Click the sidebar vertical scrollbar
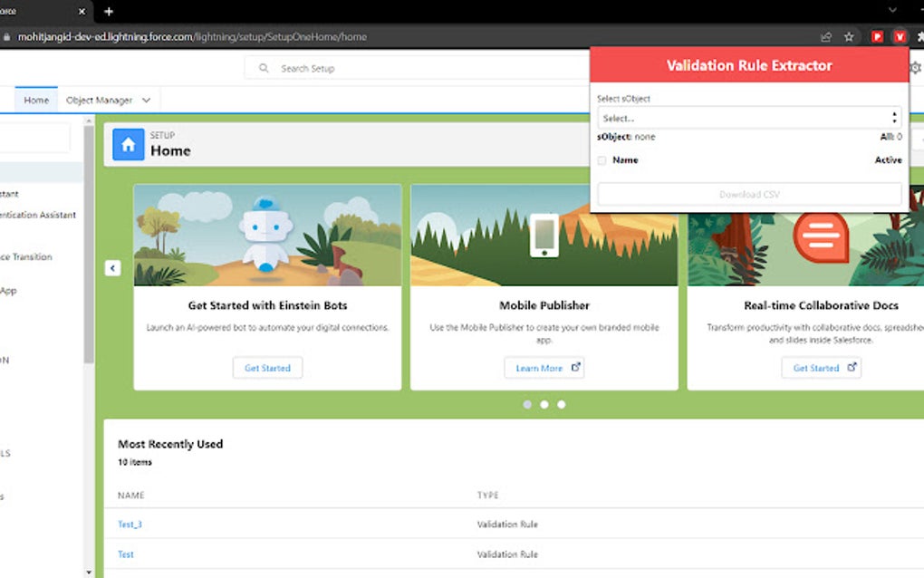Viewport: 924px width, 578px height. 89,245
